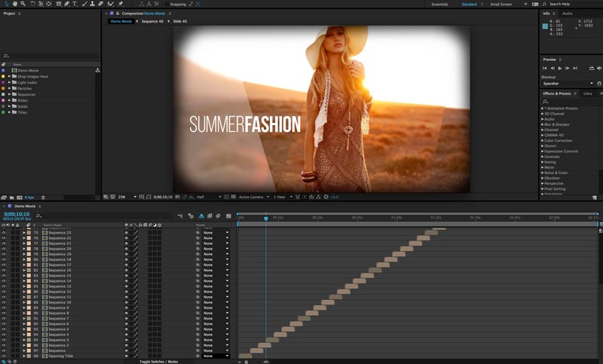This screenshot has width=603, height=364.
Task: Select the Rectangle shape tool
Action: 59,4
